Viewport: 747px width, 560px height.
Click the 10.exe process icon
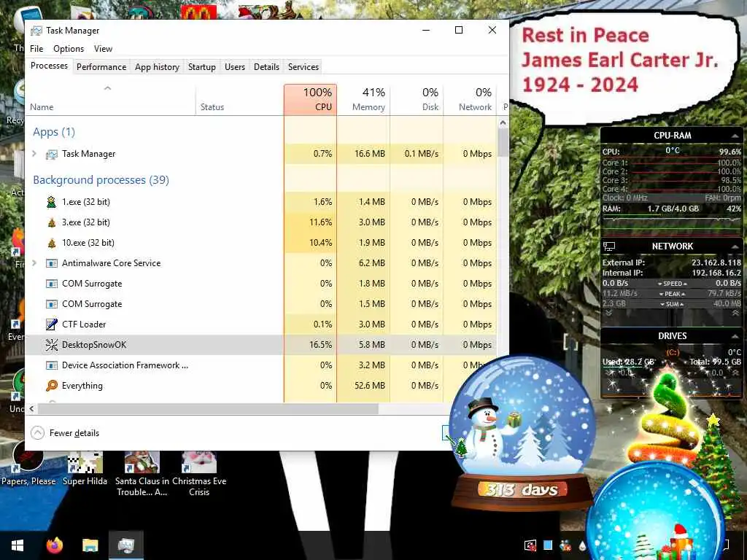click(52, 243)
